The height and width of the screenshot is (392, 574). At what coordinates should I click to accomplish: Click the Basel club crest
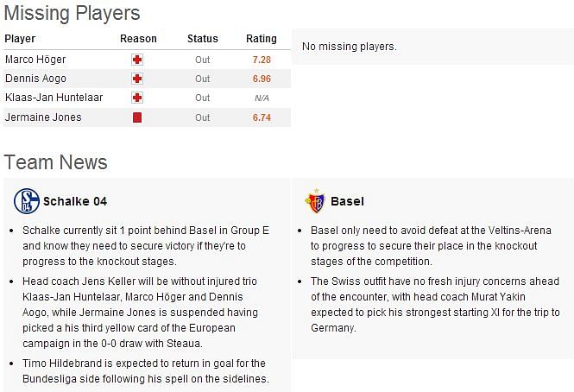pos(316,201)
